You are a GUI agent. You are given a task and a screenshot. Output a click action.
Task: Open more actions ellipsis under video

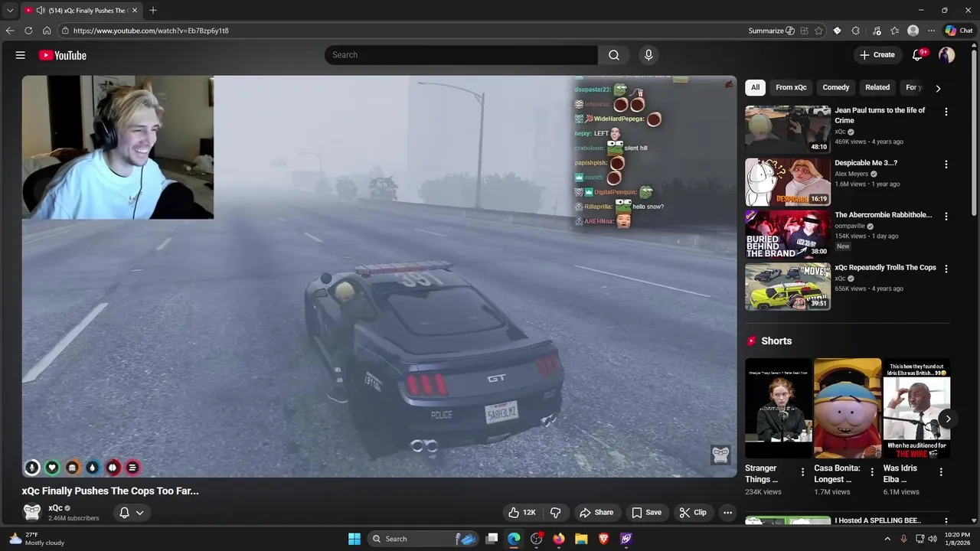pos(727,513)
